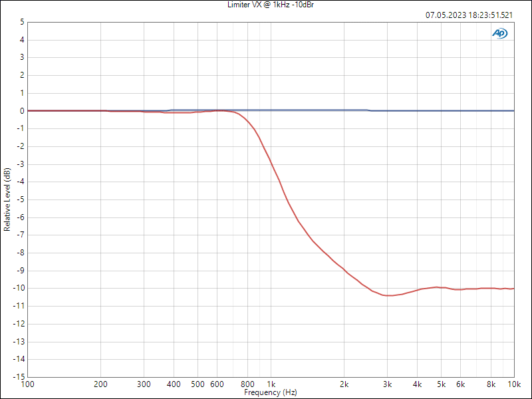Click the 1k tick on the frequency axis

coord(271,384)
